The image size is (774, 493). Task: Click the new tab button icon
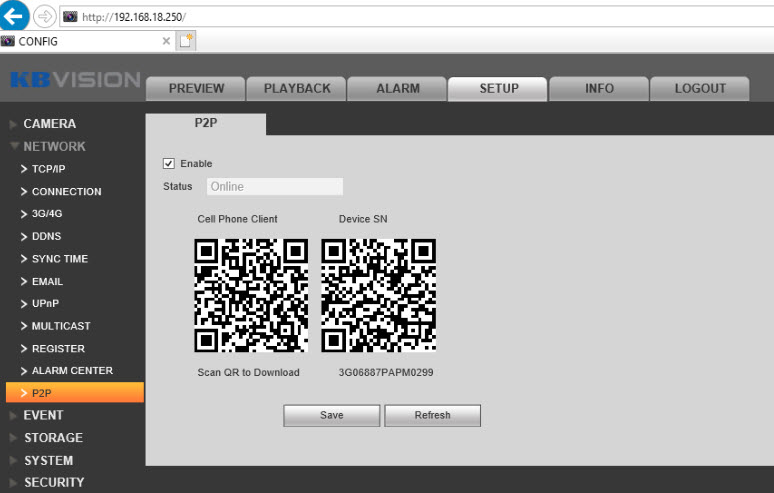click(186, 41)
